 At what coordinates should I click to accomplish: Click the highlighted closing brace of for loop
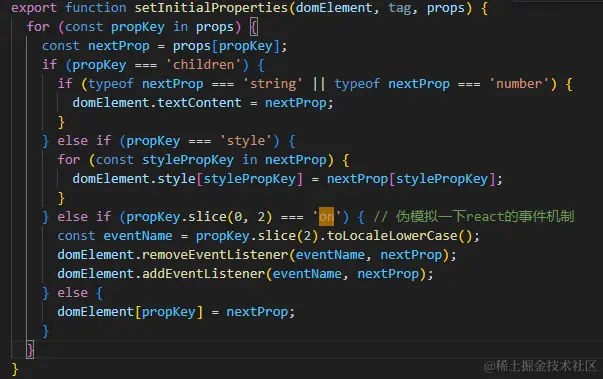click(30, 350)
